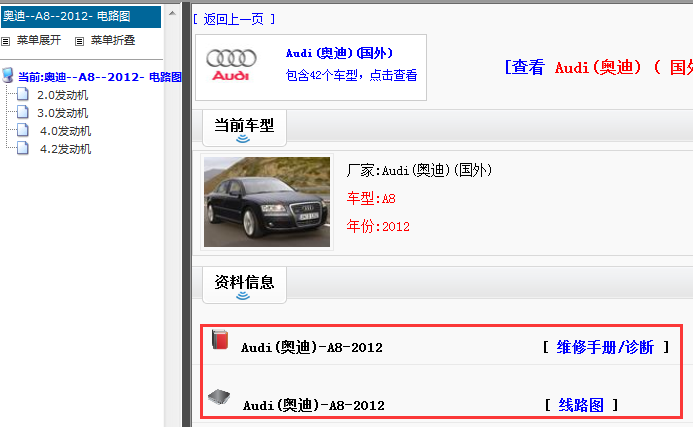
Task: Collapse all menus via 菜单折叠
Action: (x=113, y=40)
